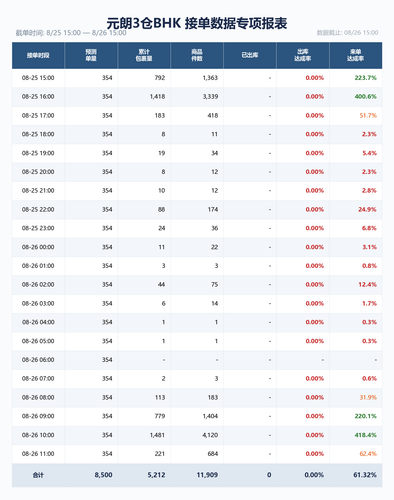This screenshot has height=500, width=394.
Task: Click the 418.4% order rate value
Action: pyautogui.click(x=366, y=435)
